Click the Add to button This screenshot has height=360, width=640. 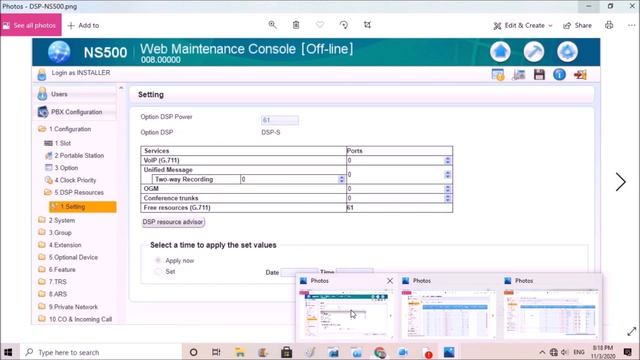click(x=84, y=25)
